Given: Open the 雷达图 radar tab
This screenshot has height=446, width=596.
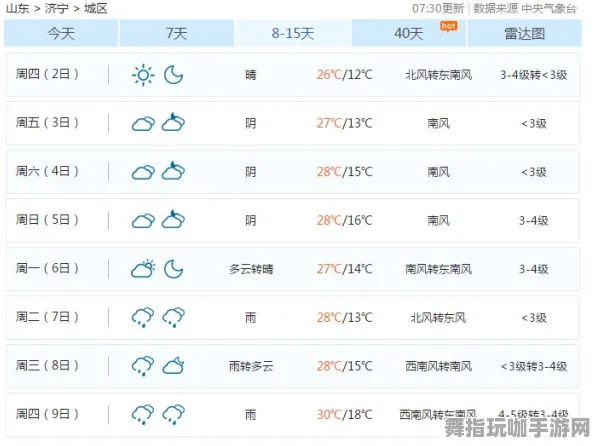Looking at the screenshot, I should [525, 33].
